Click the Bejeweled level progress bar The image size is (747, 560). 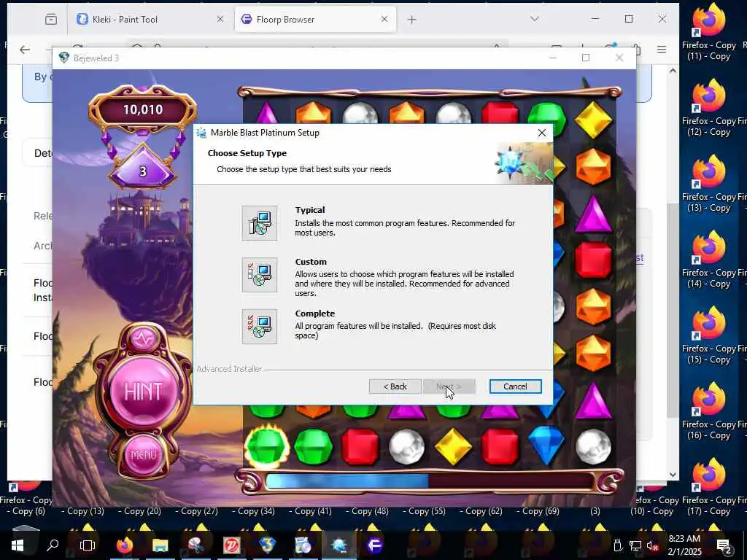pos(429,481)
